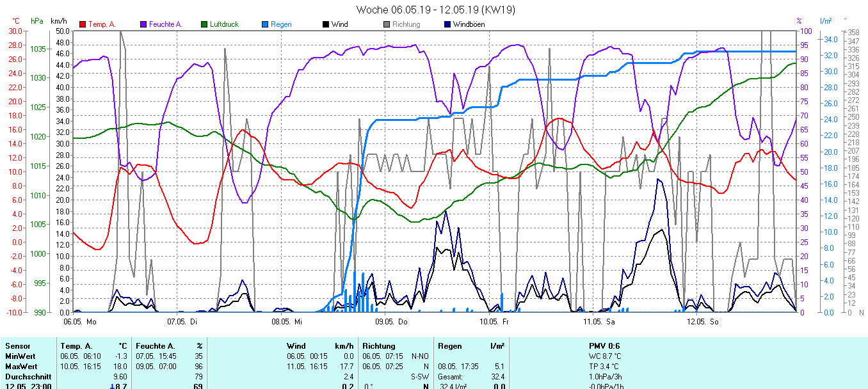The image size is (868, 389).
Task: Click the gray Richtung legend square
Action: click(x=387, y=24)
